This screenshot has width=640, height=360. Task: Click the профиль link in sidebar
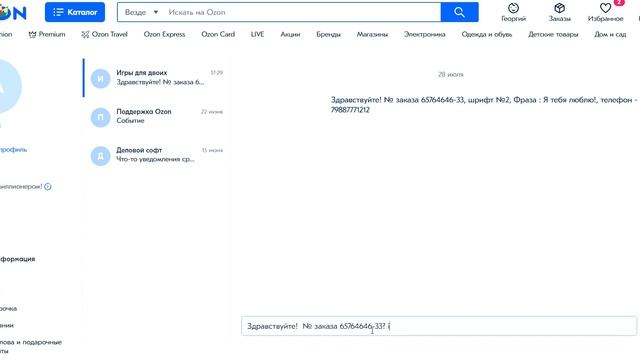[x=13, y=150]
